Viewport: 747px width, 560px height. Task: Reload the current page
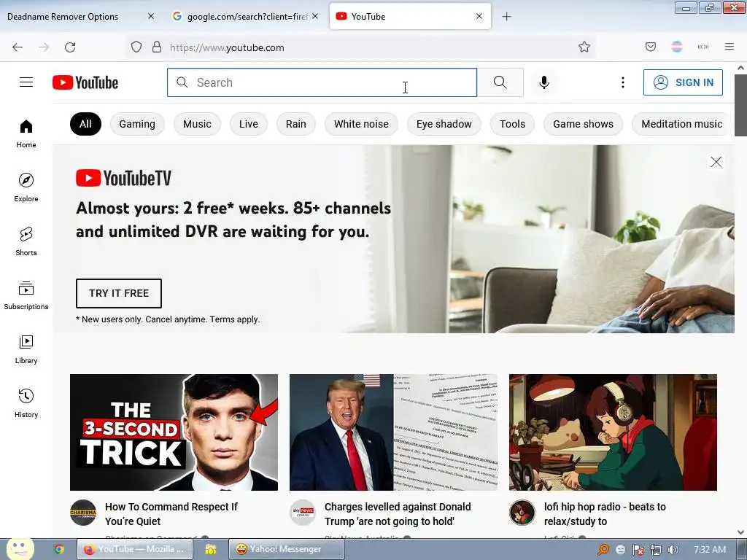[70, 47]
